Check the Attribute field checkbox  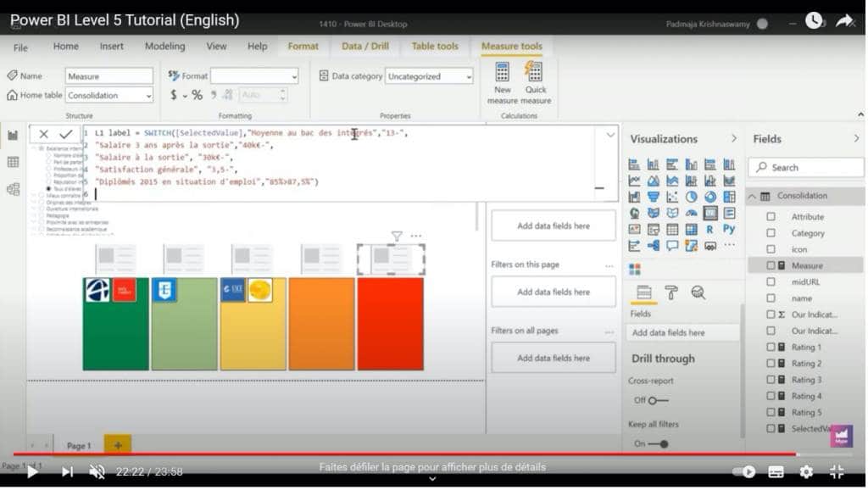click(x=771, y=217)
